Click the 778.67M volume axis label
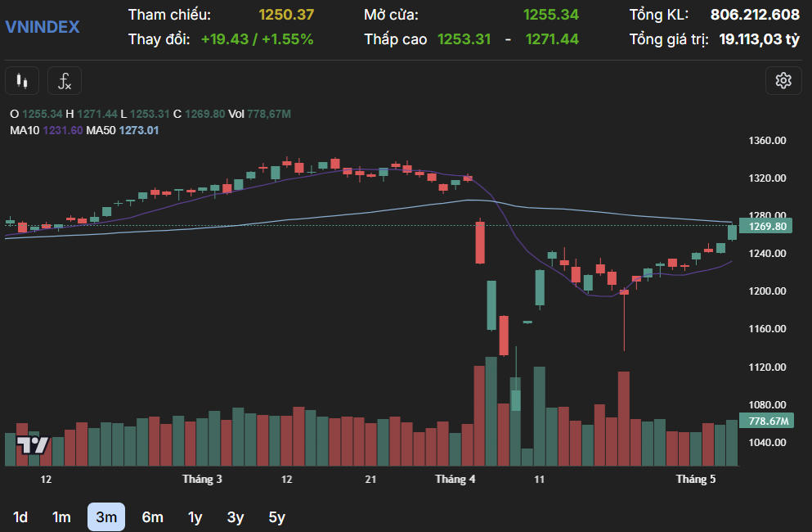This screenshot has width=812, height=532. click(767, 422)
